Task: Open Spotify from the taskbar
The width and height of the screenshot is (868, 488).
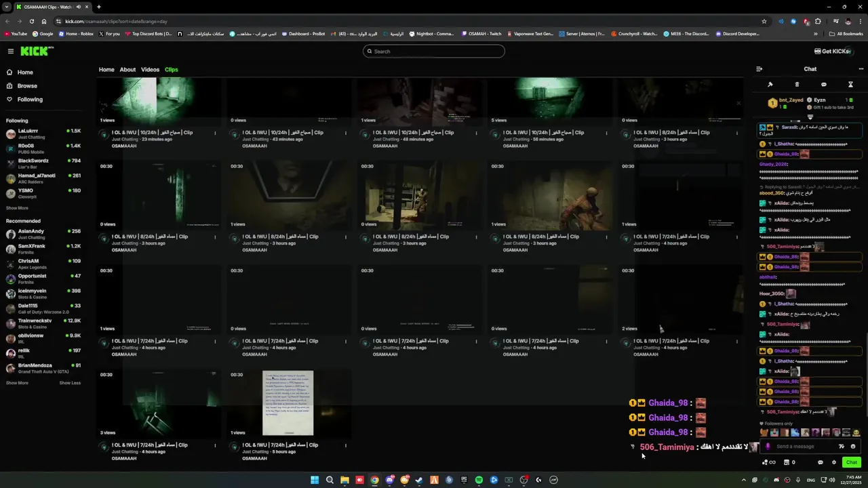Action: (479, 480)
